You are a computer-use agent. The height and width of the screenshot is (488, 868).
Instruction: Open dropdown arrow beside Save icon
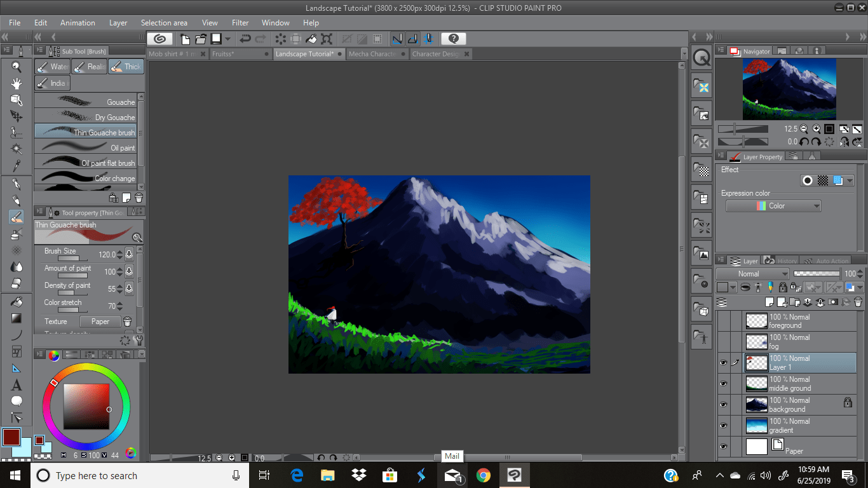227,39
